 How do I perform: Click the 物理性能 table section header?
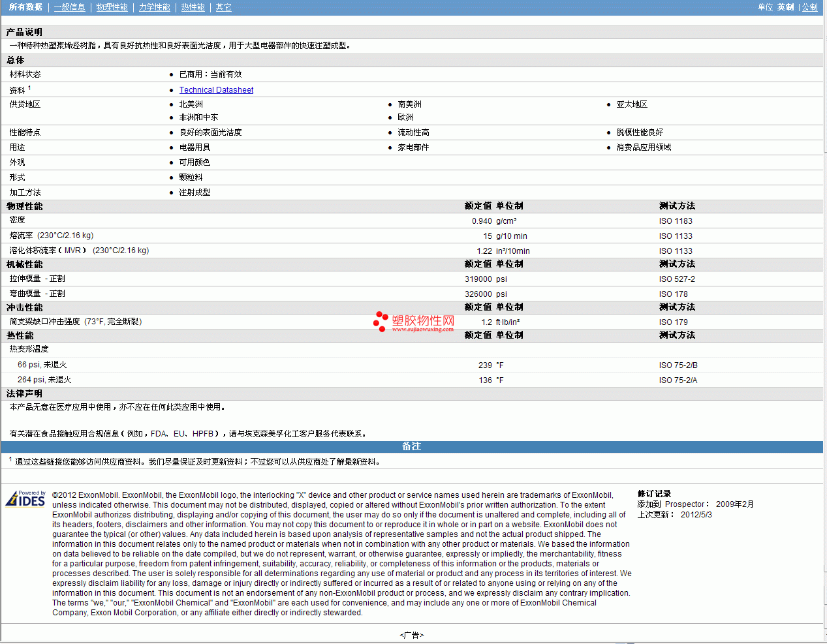pyautogui.click(x=24, y=206)
